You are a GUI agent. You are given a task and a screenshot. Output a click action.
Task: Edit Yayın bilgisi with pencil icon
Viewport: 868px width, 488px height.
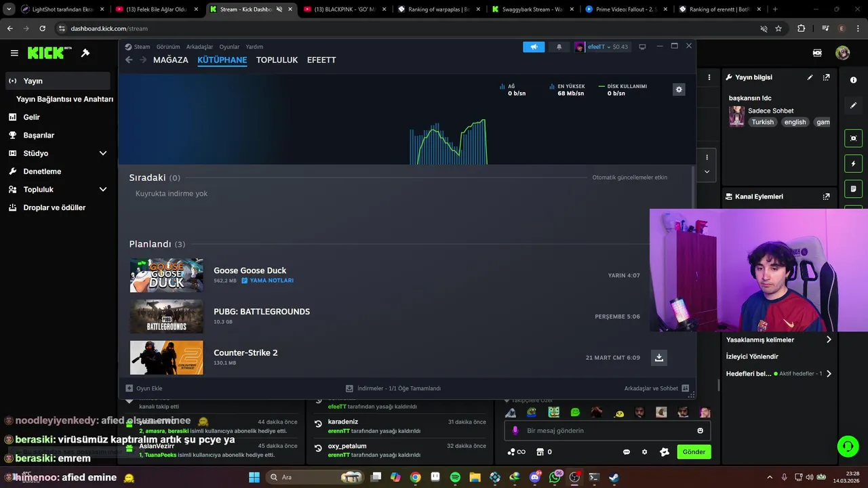[810, 77]
